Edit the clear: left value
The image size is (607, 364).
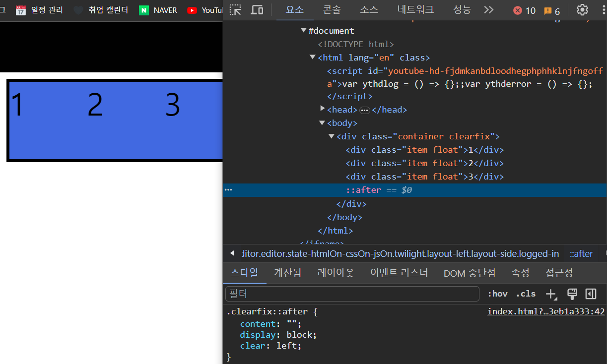coord(287,346)
